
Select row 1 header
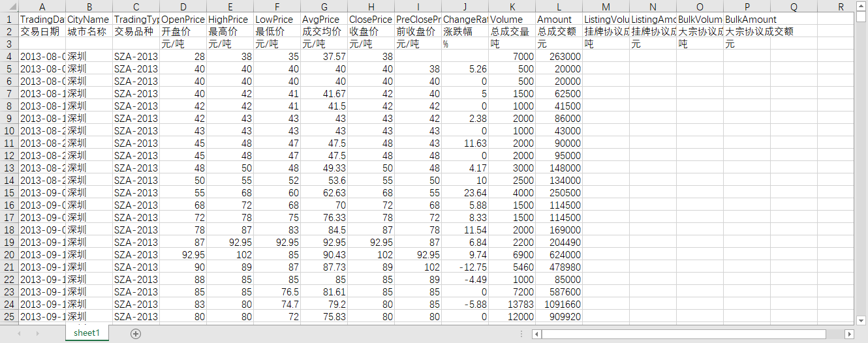(9, 19)
